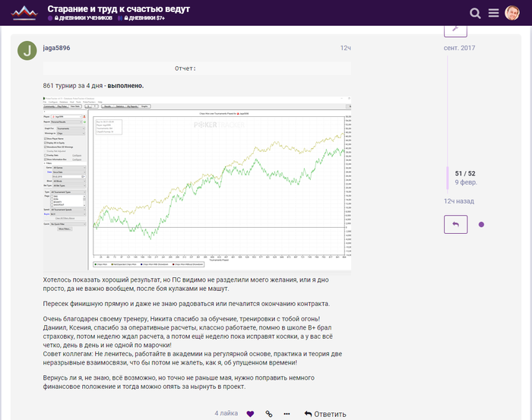Open the jaga5896 username link
The image size is (532, 420).
[x=56, y=48]
